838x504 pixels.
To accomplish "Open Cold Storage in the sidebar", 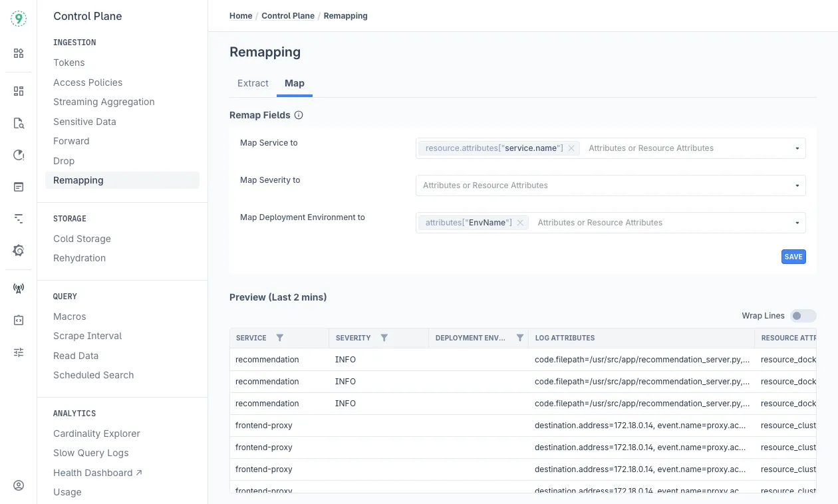I will point(82,239).
